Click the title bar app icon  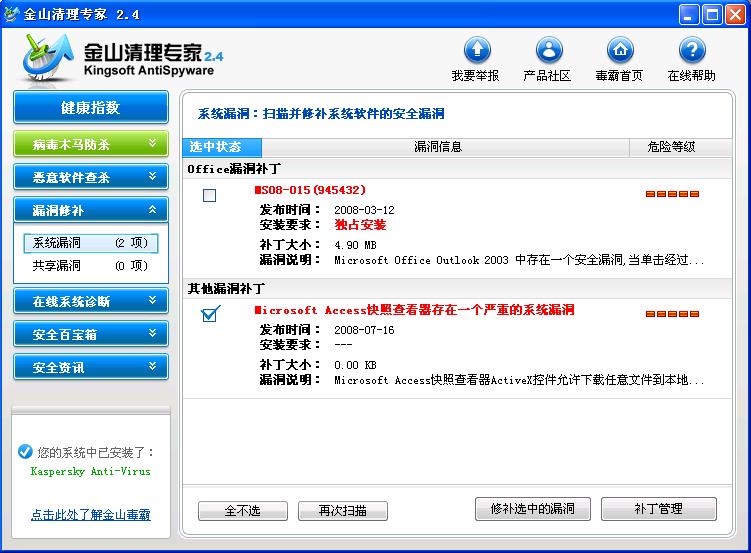[x=11, y=14]
